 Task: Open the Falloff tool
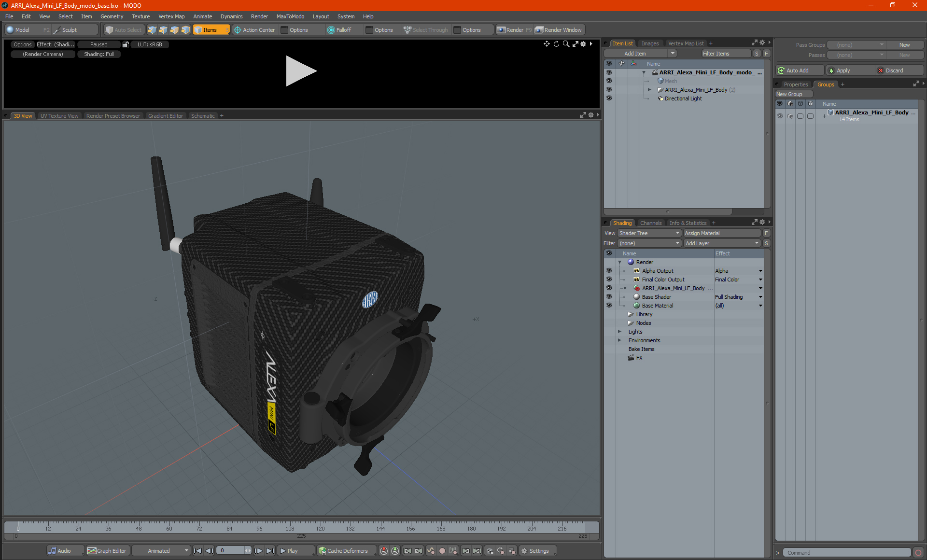(339, 30)
